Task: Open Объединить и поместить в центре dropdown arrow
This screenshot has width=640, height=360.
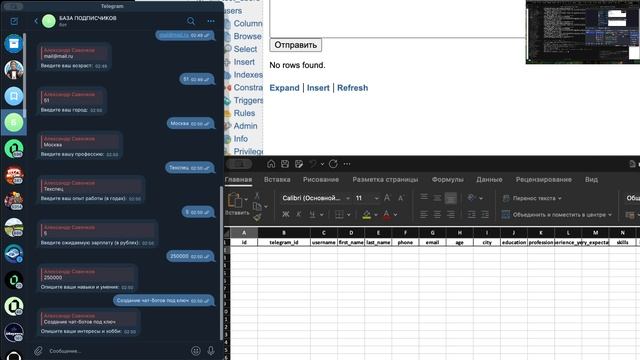Action: click(x=610, y=215)
